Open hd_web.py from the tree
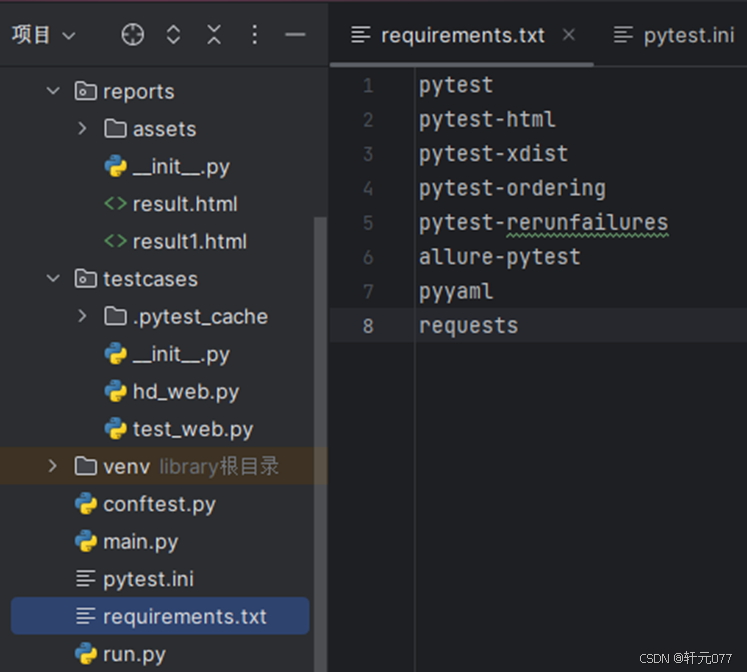The height and width of the screenshot is (672, 747). pos(186,392)
